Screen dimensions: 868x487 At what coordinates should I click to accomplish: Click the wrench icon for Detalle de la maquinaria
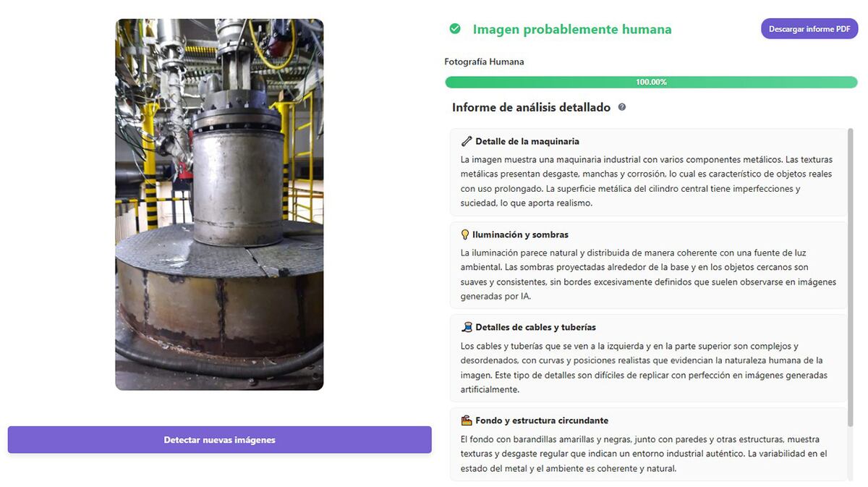pos(467,141)
